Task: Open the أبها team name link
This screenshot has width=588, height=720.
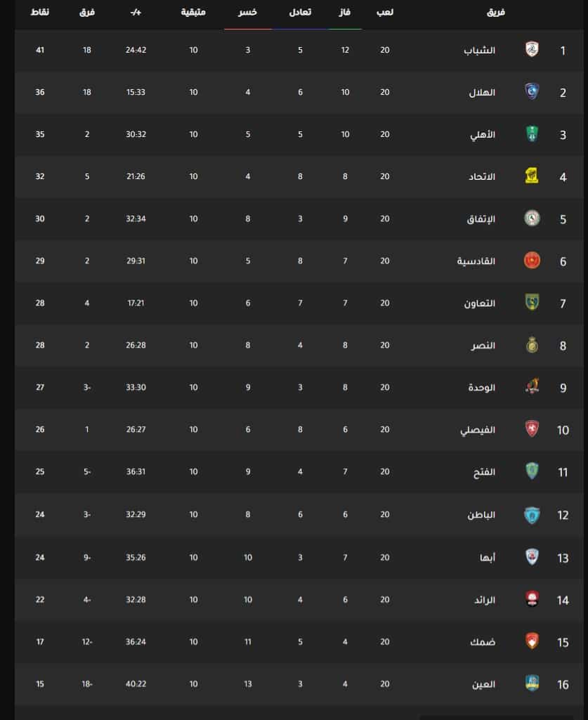Action: 488,558
